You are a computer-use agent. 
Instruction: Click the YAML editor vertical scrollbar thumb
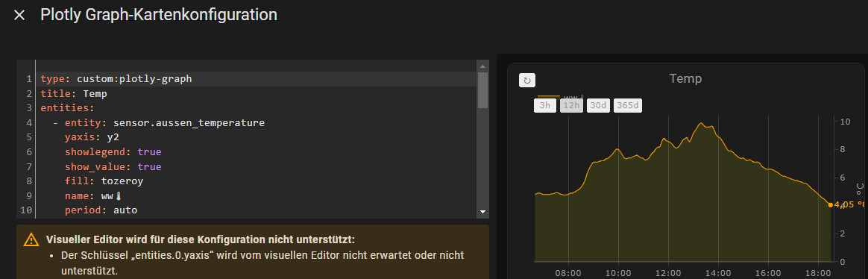click(482, 90)
